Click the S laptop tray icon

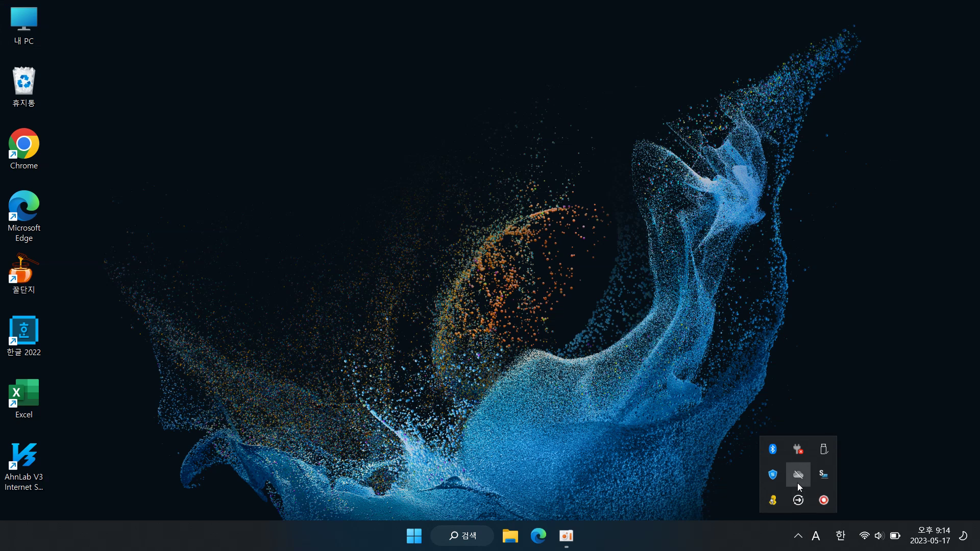click(x=823, y=474)
